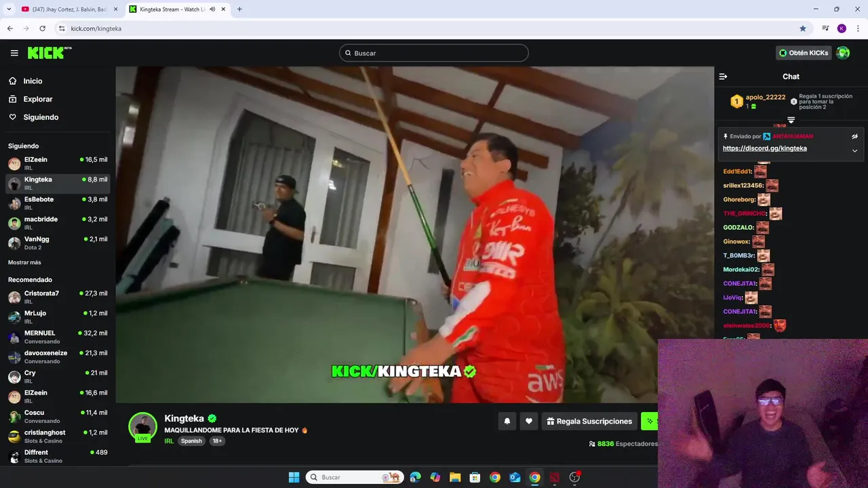Image resolution: width=868 pixels, height=488 pixels.
Task: Select Kingteka in the following list
Action: [x=58, y=183]
